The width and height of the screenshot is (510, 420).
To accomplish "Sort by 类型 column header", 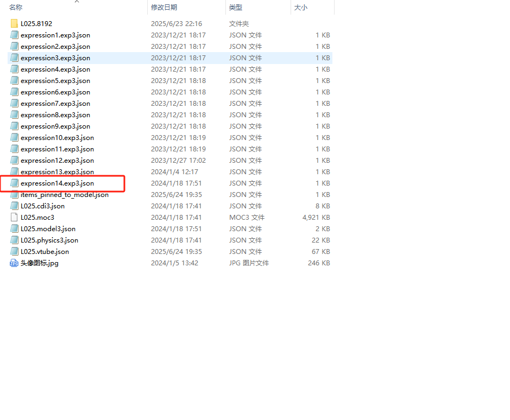I will pyautogui.click(x=236, y=8).
